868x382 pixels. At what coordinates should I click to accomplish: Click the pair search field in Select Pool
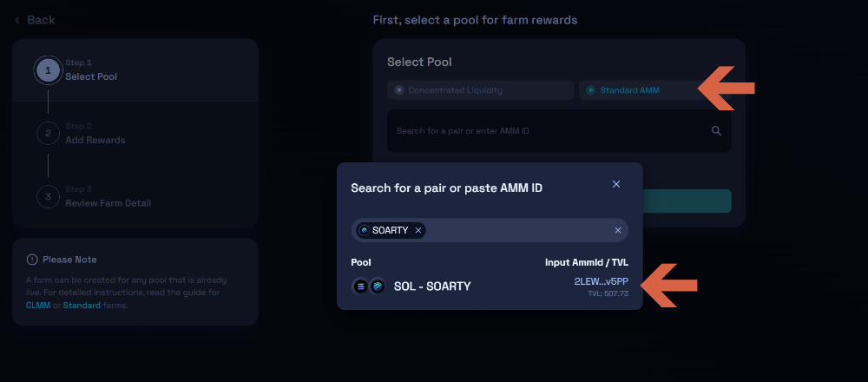click(x=547, y=131)
